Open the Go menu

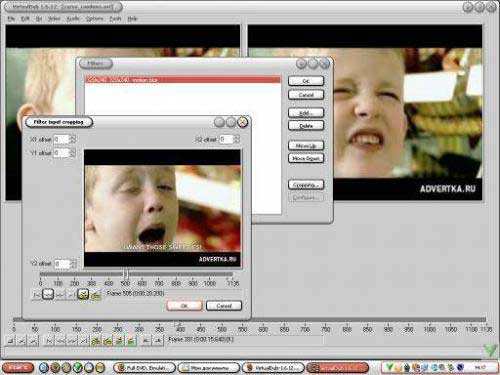(39, 19)
